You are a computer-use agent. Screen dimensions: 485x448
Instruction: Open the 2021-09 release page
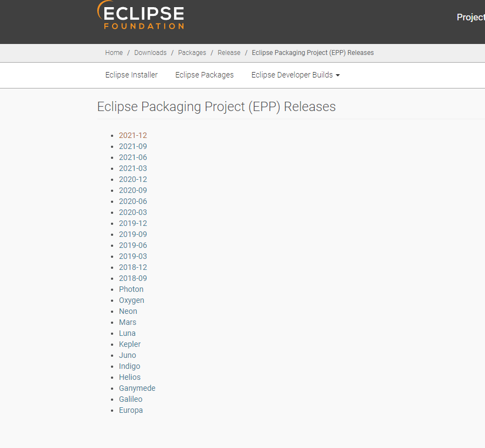133,146
